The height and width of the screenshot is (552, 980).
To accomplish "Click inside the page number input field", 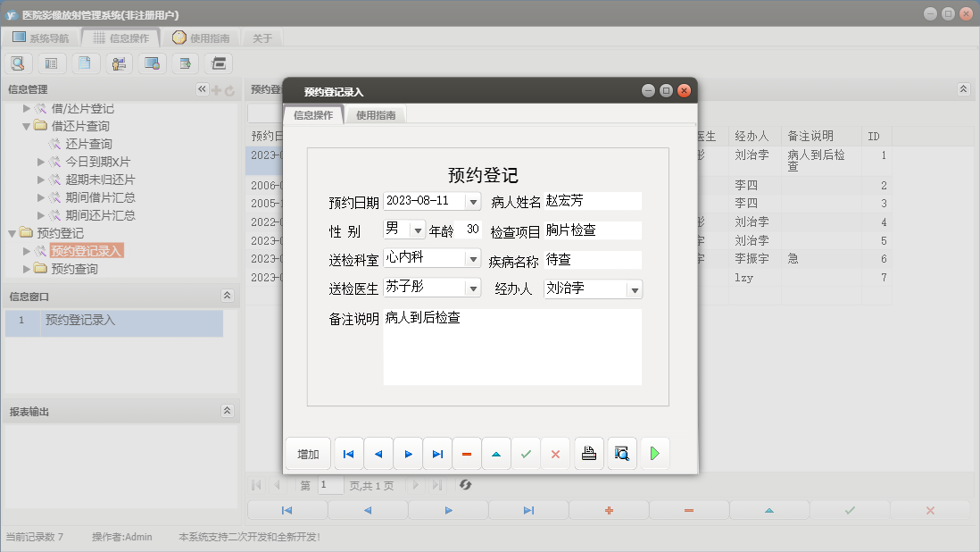I will 328,485.
